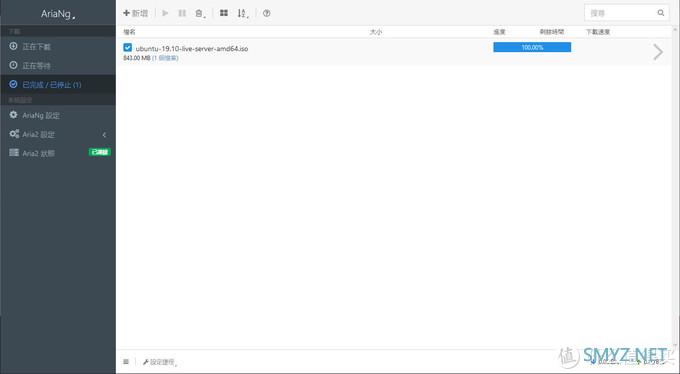Open AriaNg 設定 settings page
Image resolution: width=680 pixels, height=374 pixels.
click(x=58, y=115)
